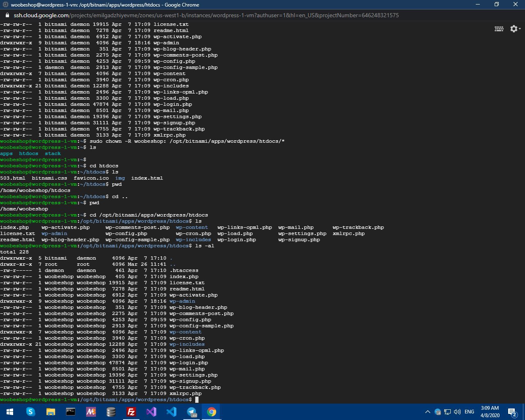
Task: Click 'wp-login.php' in the woobeshop-owned listing
Action: [x=189, y=363]
